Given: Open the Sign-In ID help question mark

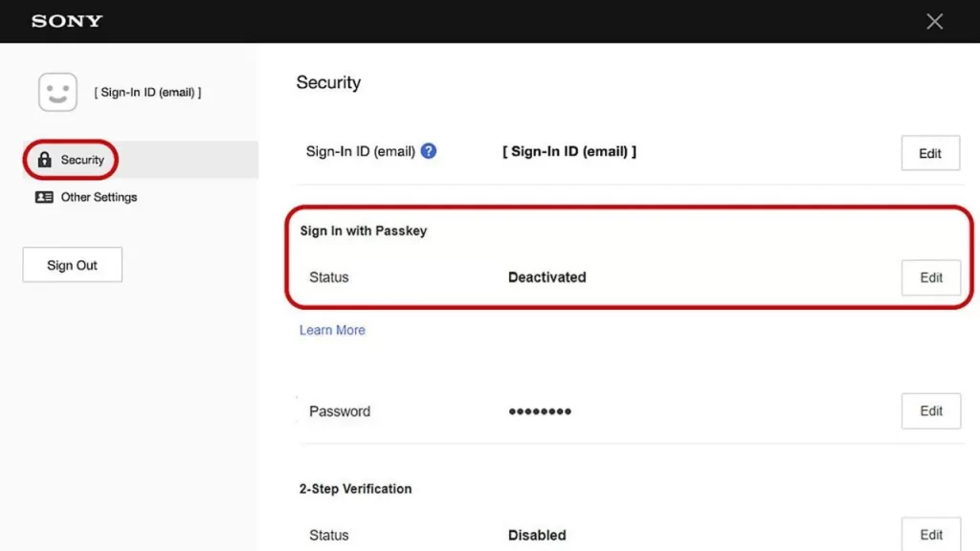Looking at the screenshot, I should pos(429,151).
